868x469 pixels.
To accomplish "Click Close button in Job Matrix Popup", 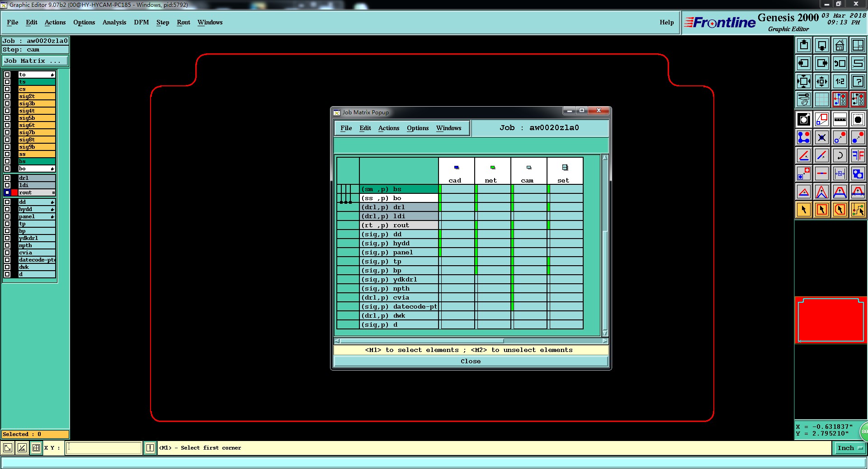I will pos(471,361).
